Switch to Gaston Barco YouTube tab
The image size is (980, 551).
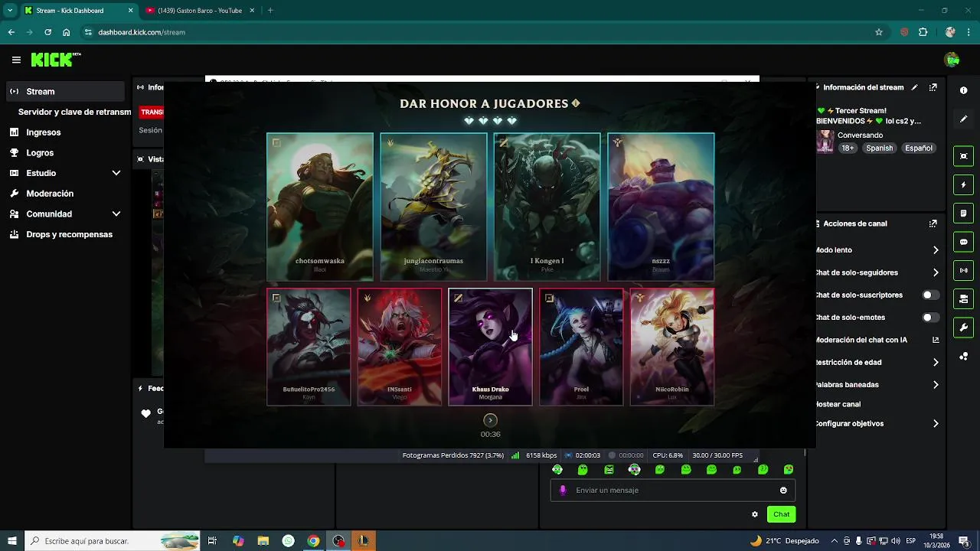[200, 11]
